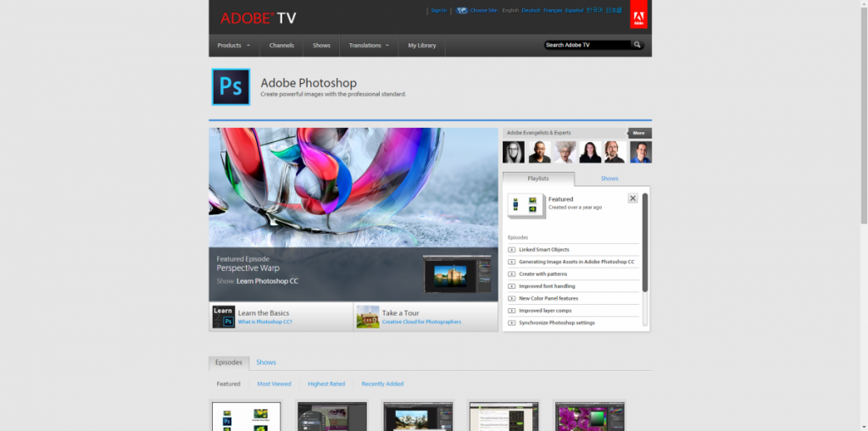
Task: Open the Featured playlist stack thumbnail
Action: 526,205
